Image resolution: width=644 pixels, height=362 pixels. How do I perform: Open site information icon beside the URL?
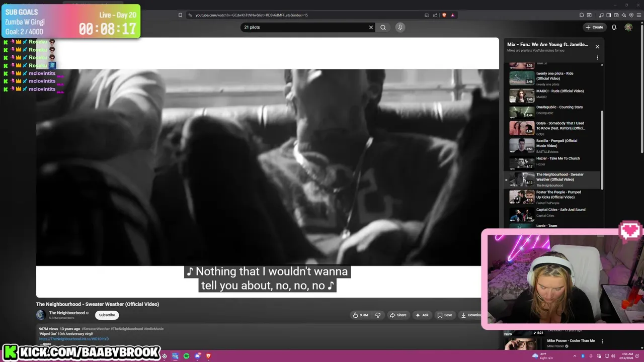tap(190, 15)
